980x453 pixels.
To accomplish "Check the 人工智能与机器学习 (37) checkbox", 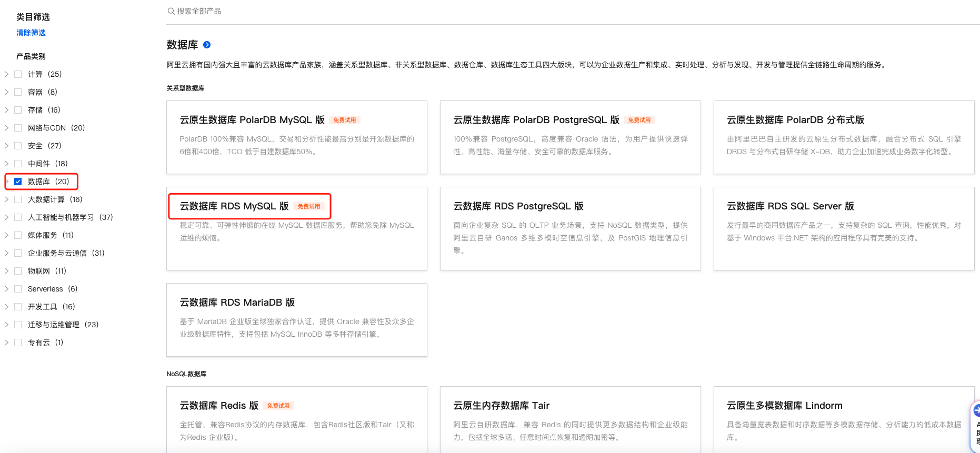I will click(x=18, y=217).
